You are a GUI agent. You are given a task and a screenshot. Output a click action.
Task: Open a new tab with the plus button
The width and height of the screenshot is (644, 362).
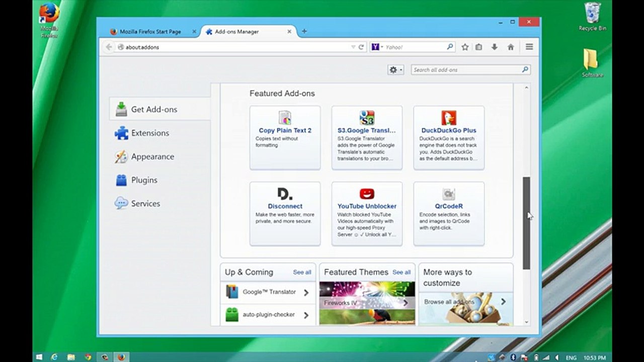304,31
